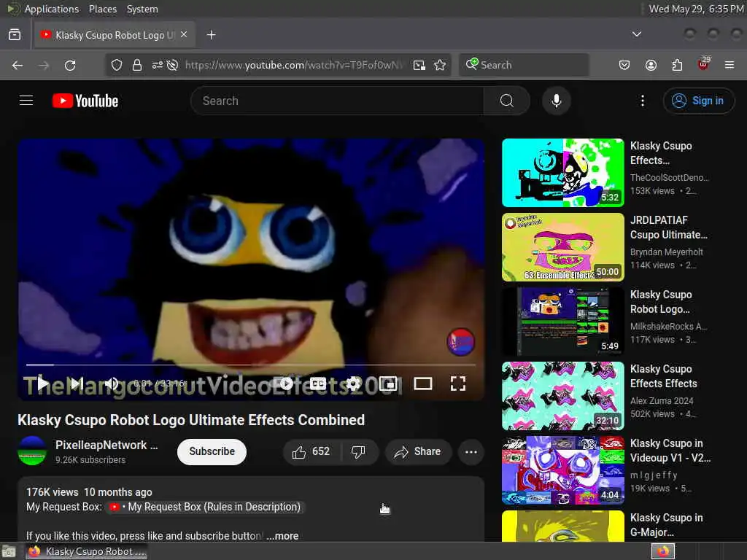Click the address bar URL
This screenshot has width=747, height=560.
click(x=293, y=65)
